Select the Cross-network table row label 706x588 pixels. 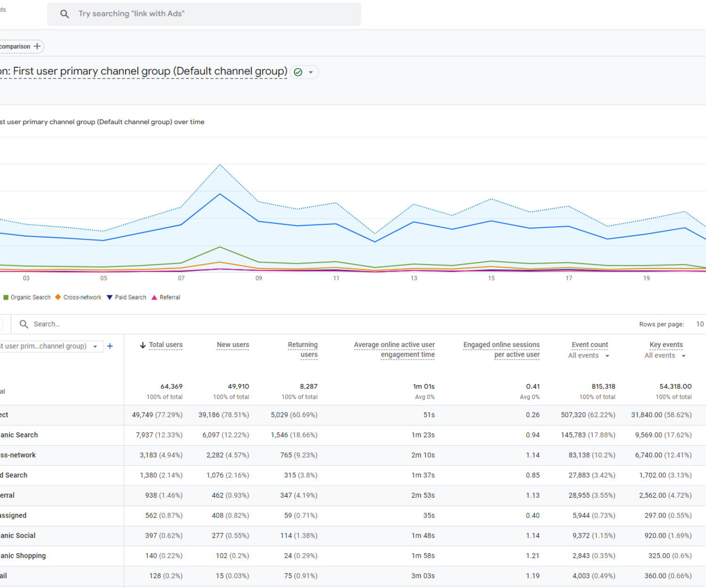(18, 455)
